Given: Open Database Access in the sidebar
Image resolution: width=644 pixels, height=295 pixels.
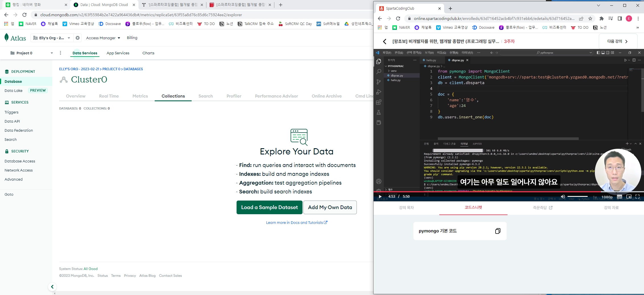Looking at the screenshot, I should [20, 161].
